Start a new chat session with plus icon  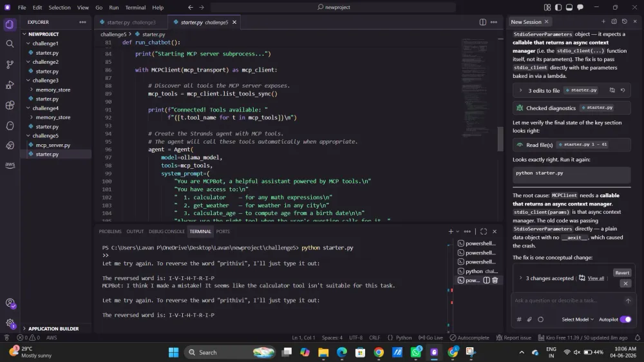[x=603, y=22]
